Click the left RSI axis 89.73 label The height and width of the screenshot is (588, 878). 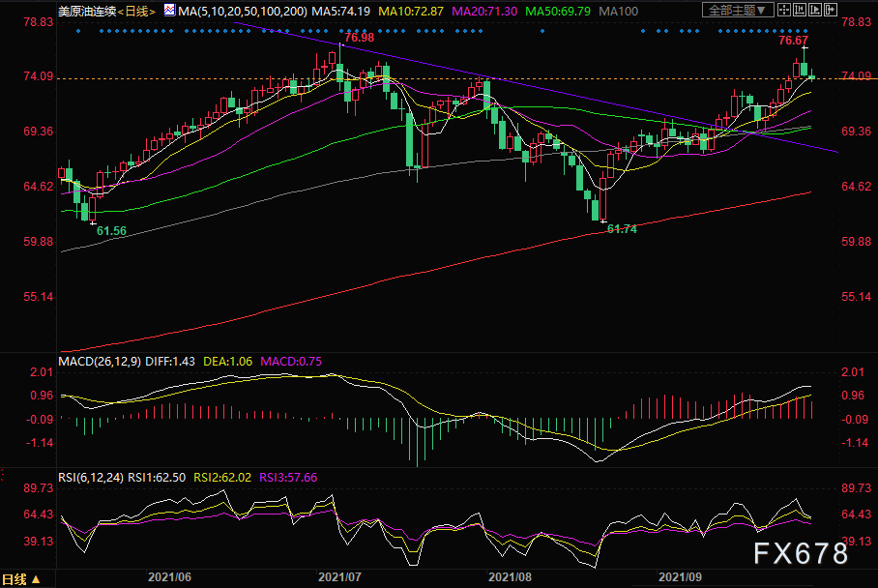(x=39, y=488)
